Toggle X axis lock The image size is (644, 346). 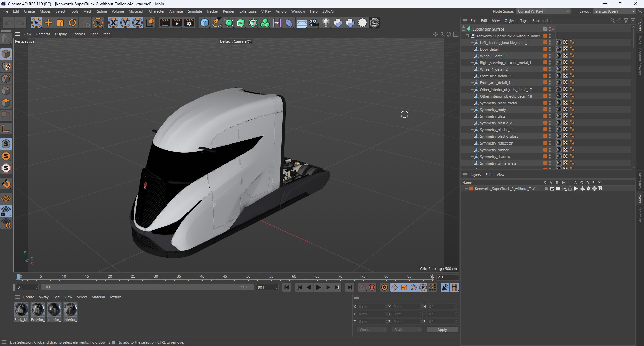tap(113, 23)
